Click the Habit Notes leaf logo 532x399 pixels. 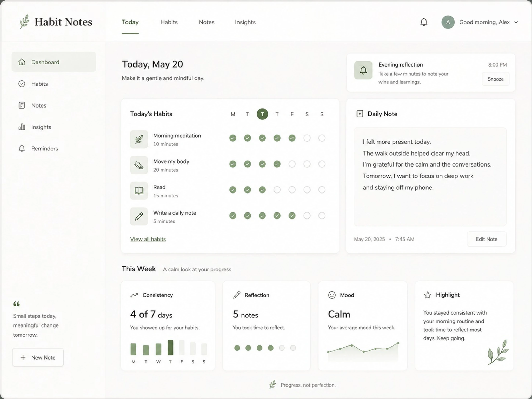click(x=25, y=22)
